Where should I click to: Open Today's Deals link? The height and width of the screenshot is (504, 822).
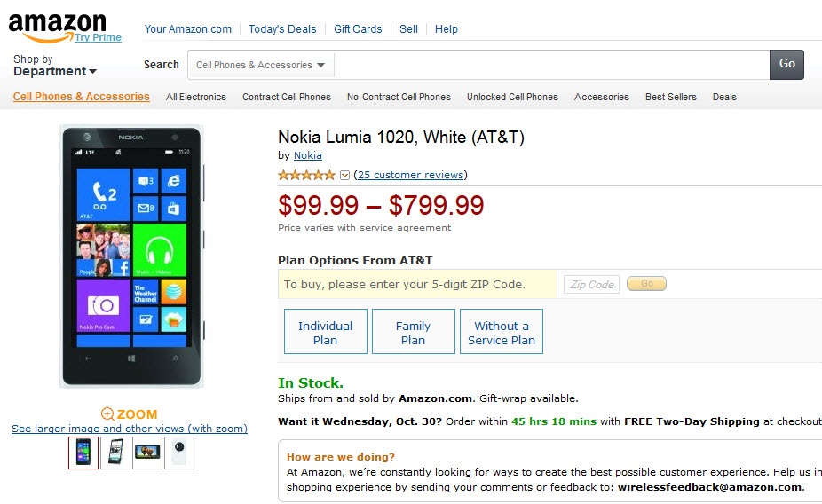pyautogui.click(x=282, y=29)
